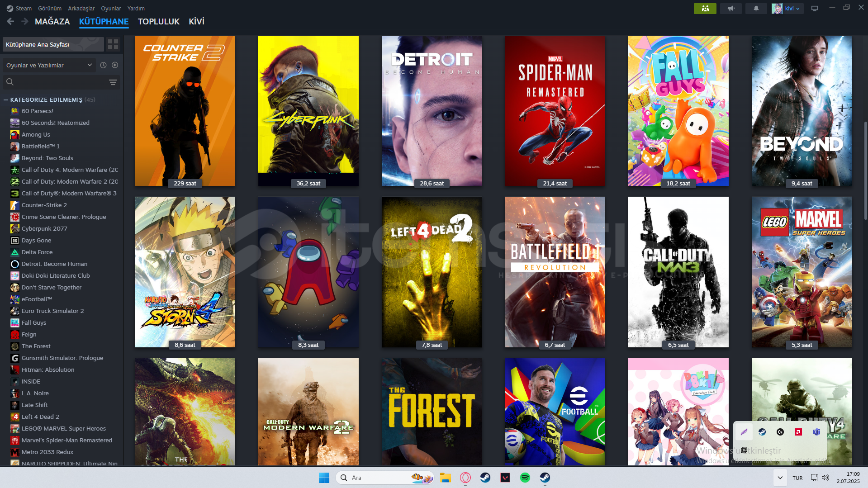Open the Oyunlar menu
The width and height of the screenshot is (868, 488).
111,8
